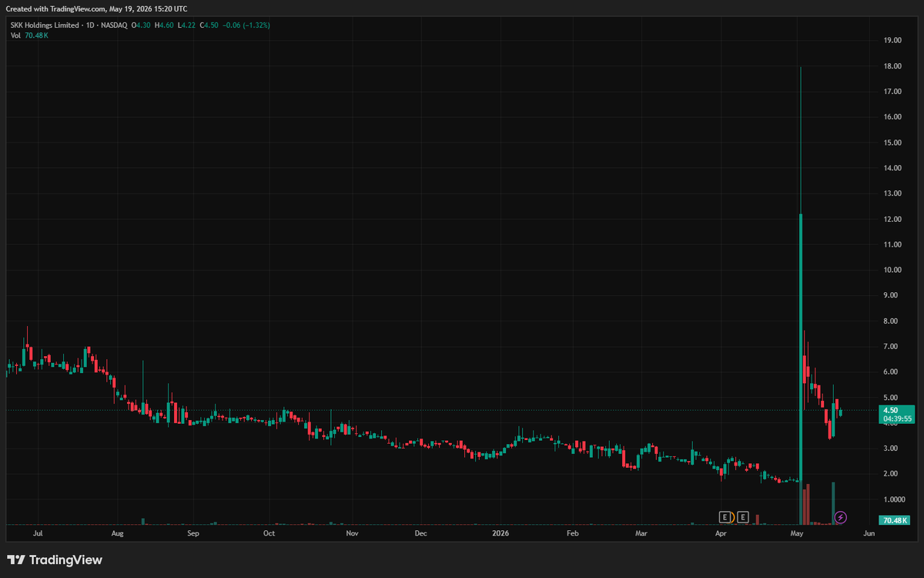Click the Jun label on time axis

click(x=869, y=533)
